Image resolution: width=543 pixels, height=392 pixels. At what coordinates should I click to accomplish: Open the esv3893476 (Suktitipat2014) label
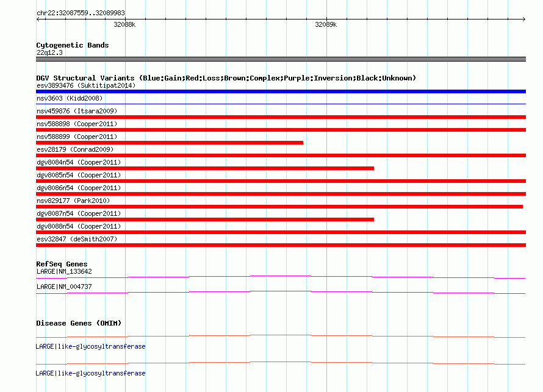(86, 85)
